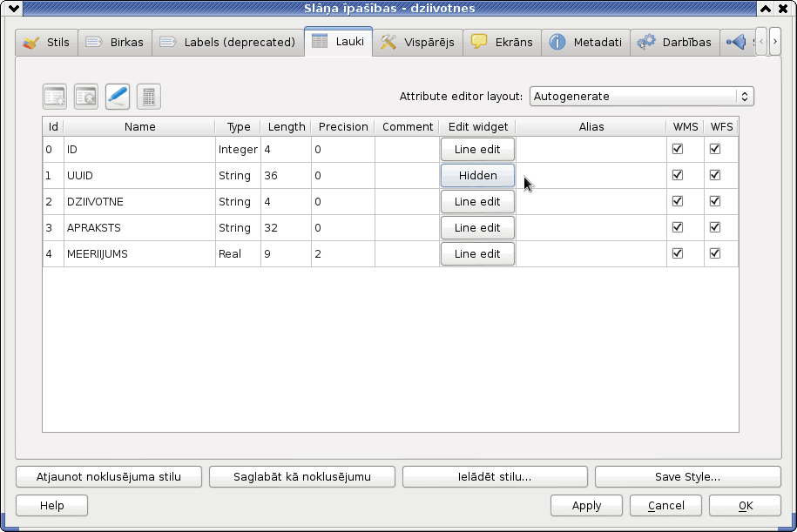Image resolution: width=797 pixels, height=532 pixels.
Task: Click Line edit widget for ID field
Action: [x=477, y=150]
